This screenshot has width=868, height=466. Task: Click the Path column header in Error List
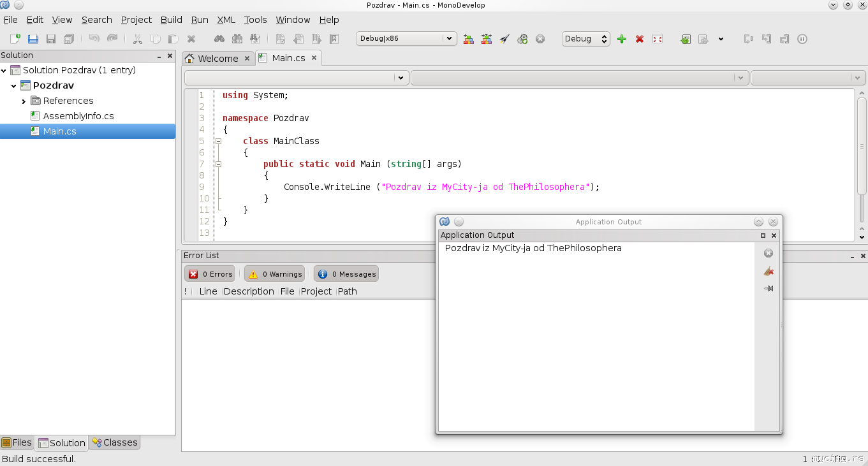(x=347, y=291)
